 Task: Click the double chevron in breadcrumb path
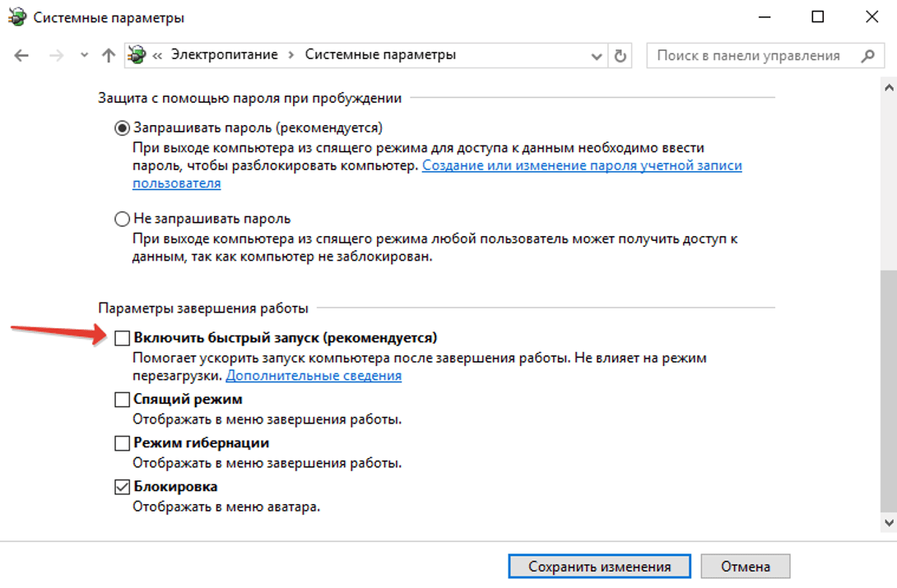pyautogui.click(x=157, y=55)
